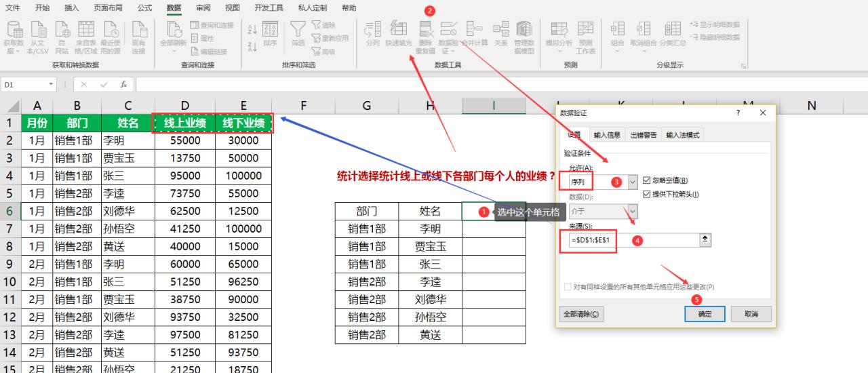
Task: Open the 获取数据 (Get Data) tool
Action: pos(14,37)
